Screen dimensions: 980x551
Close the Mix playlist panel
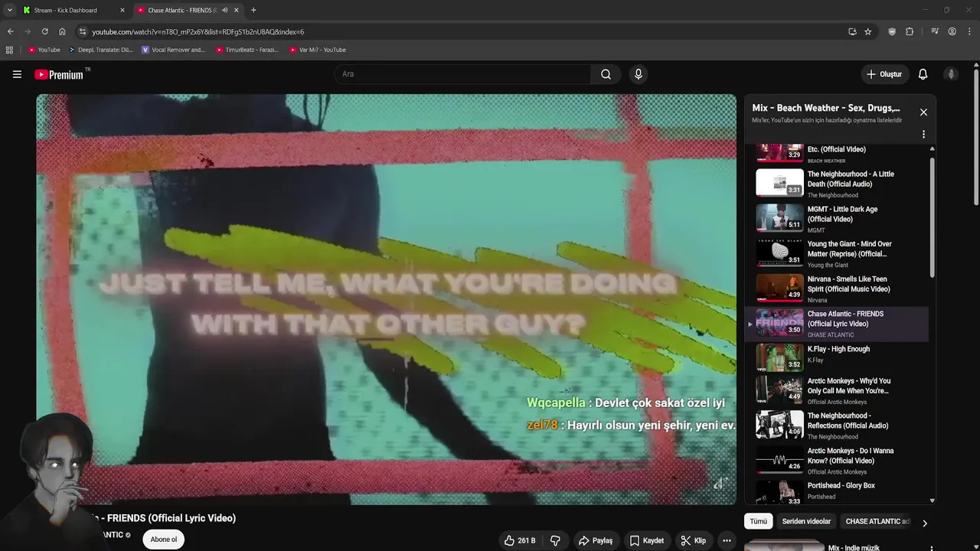pos(923,112)
